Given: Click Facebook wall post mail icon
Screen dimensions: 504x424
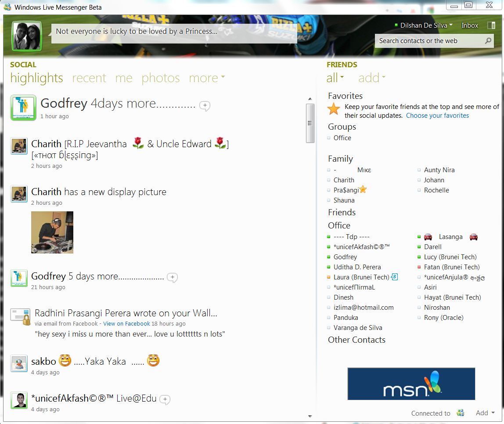Looking at the screenshot, I should point(20,316).
